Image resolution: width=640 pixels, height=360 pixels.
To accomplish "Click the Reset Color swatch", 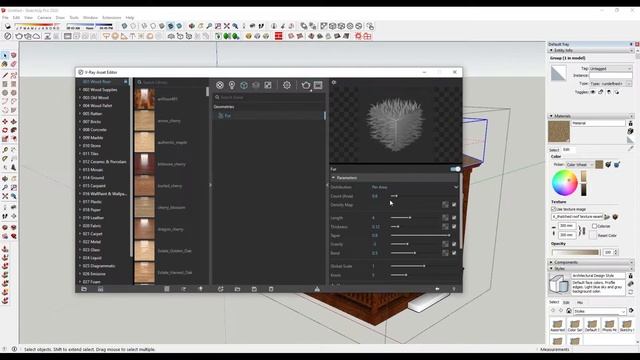I will tap(593, 236).
